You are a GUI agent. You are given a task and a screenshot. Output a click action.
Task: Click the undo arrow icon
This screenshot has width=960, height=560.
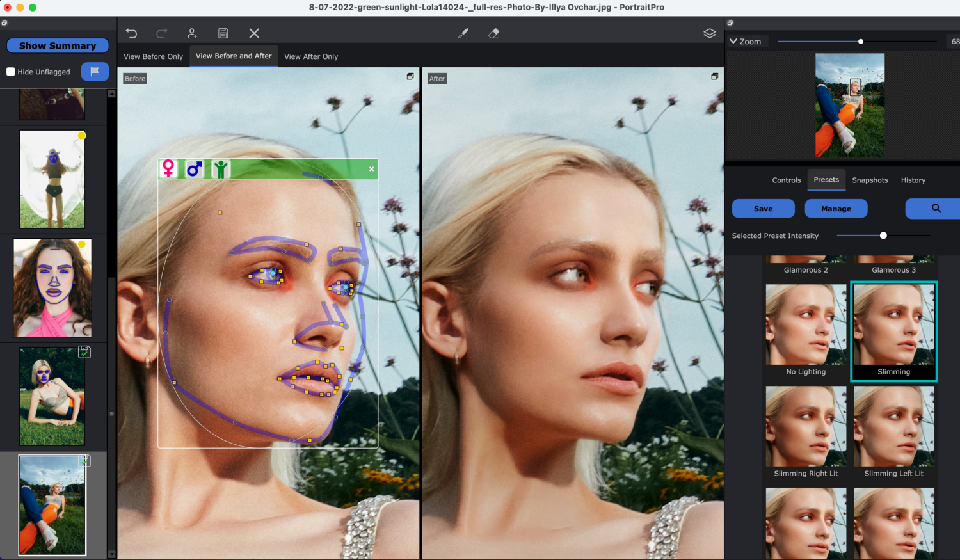click(131, 33)
